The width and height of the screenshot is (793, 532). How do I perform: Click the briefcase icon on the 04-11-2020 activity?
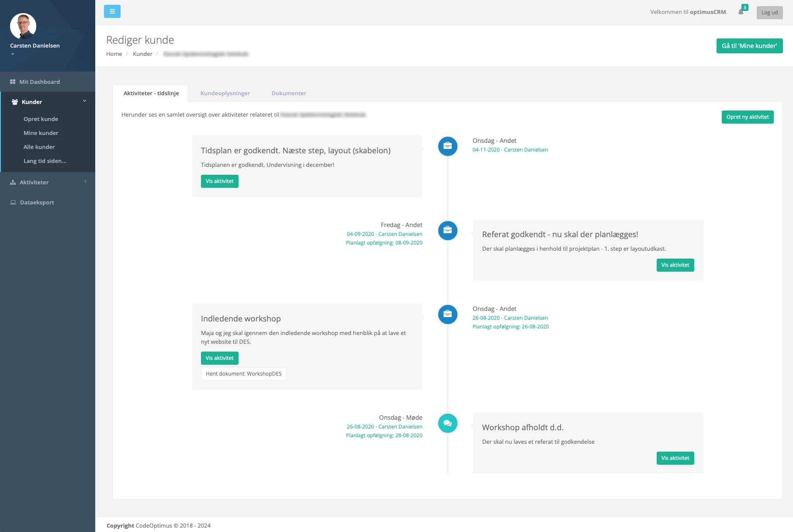[x=447, y=146]
